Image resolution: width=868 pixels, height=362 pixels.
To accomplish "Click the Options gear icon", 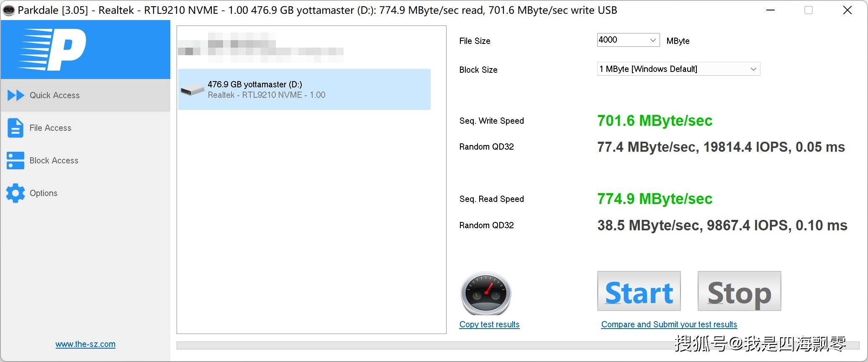I will point(15,193).
